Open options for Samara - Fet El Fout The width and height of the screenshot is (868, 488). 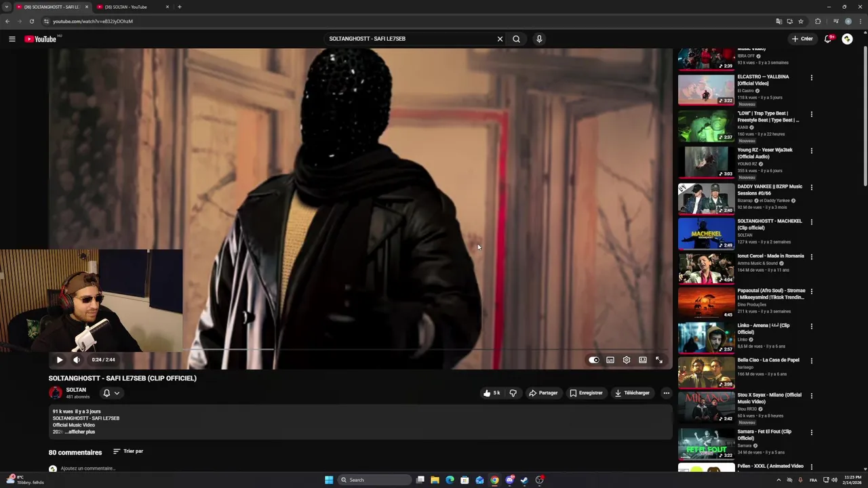click(x=811, y=432)
